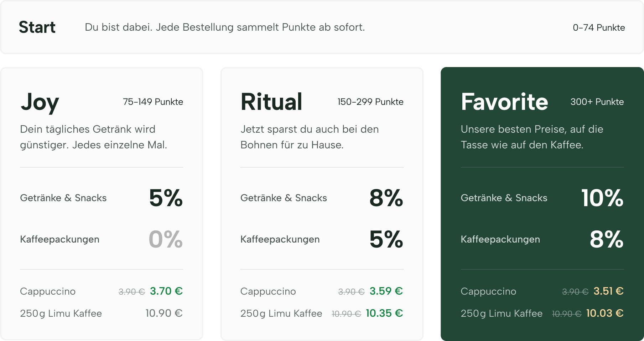Viewport: 644px width, 341px height.
Task: Select the Ritual tier card title
Action: [x=271, y=102]
